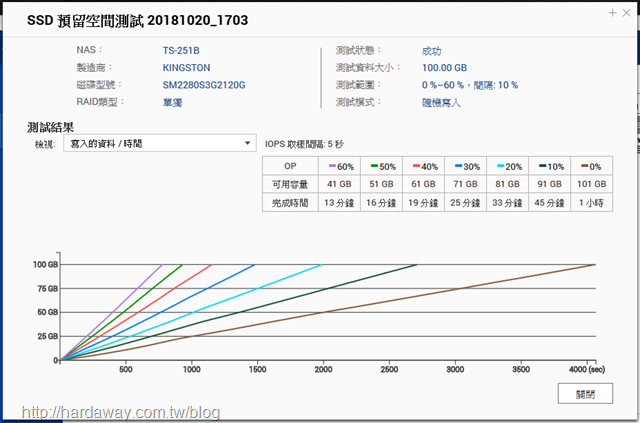Click the 測試結果 section heading

[50, 127]
